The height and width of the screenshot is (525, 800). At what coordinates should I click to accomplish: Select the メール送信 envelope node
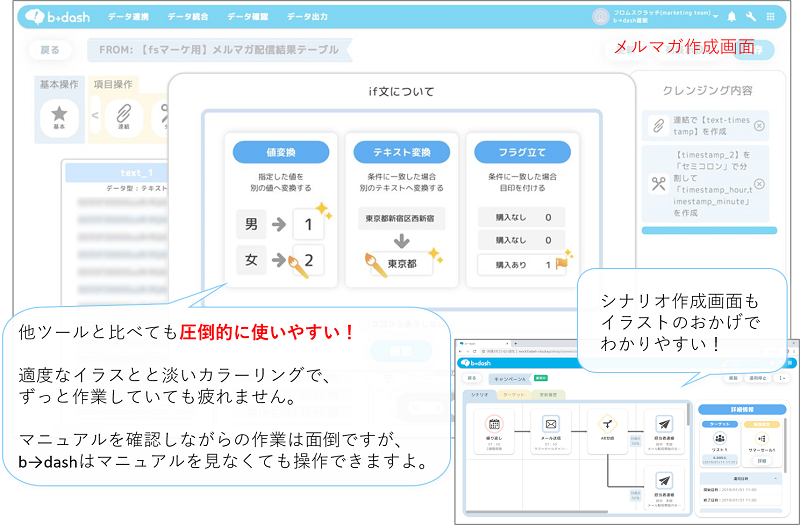point(551,431)
